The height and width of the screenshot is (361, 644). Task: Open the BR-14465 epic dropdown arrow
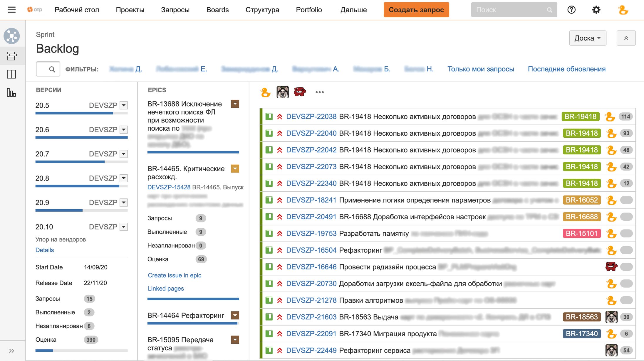(x=235, y=169)
